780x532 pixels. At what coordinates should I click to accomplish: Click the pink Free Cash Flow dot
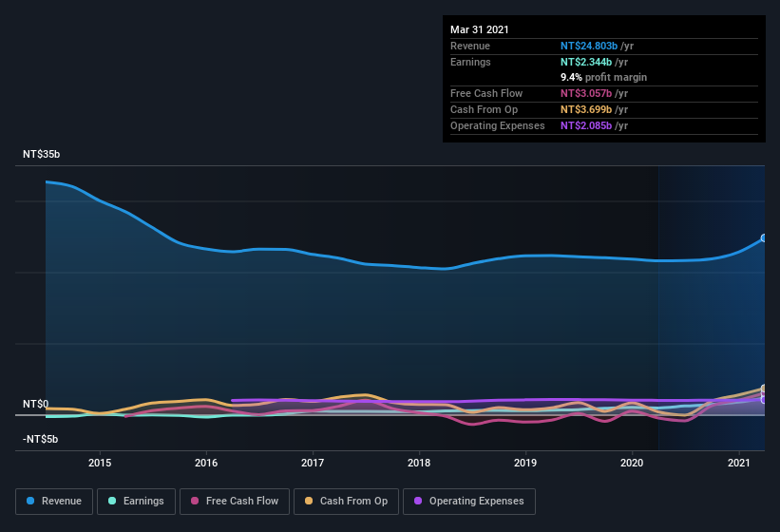pyautogui.click(x=195, y=502)
